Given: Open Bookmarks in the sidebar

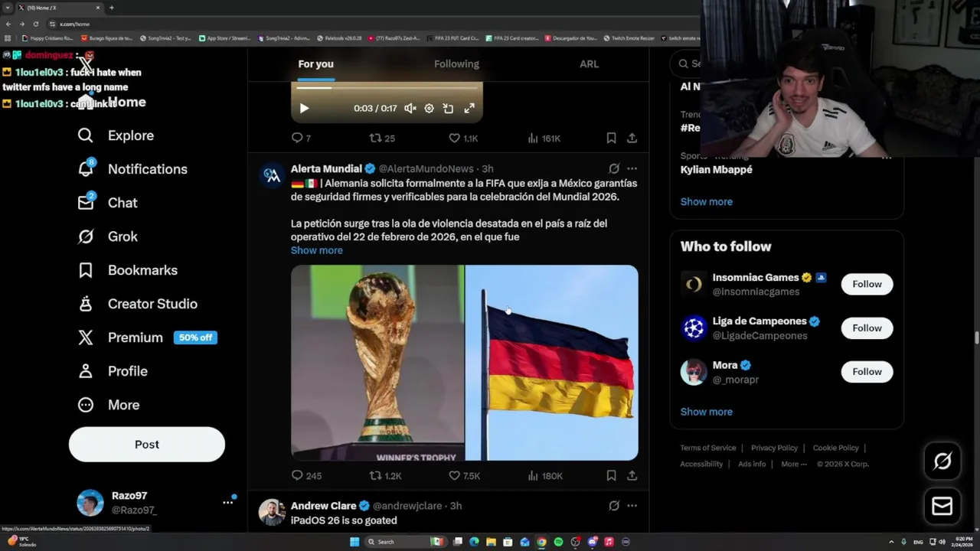Looking at the screenshot, I should tap(127, 270).
